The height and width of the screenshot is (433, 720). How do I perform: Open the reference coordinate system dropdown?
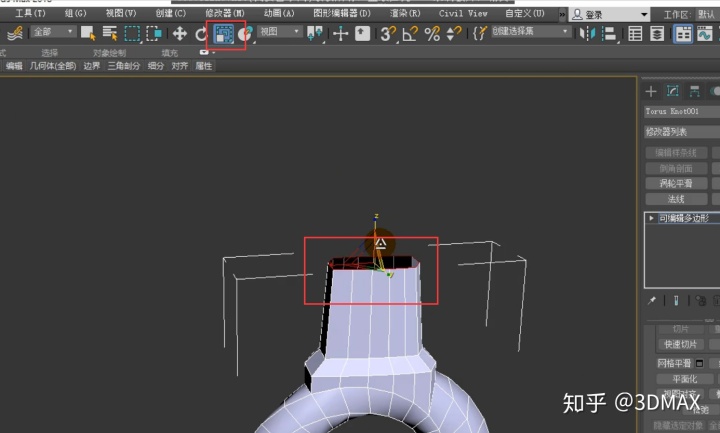(279, 32)
